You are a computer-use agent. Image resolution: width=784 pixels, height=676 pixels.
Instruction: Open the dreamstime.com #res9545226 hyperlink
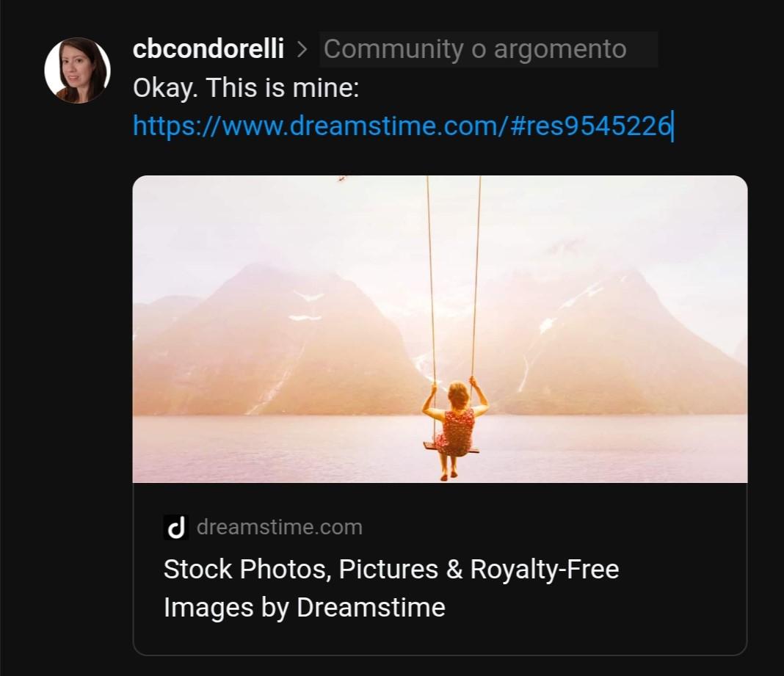pyautogui.click(x=401, y=125)
